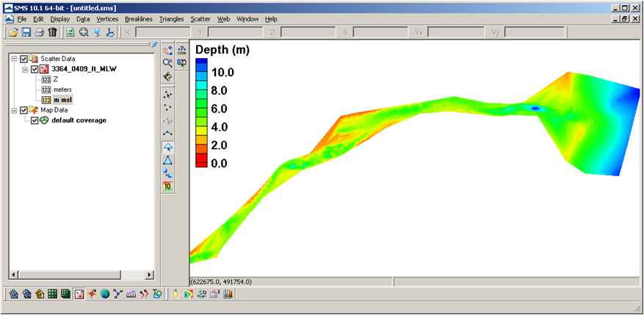Click the light bulb shading icon
Screen dimensions: 644x315
coord(176,294)
